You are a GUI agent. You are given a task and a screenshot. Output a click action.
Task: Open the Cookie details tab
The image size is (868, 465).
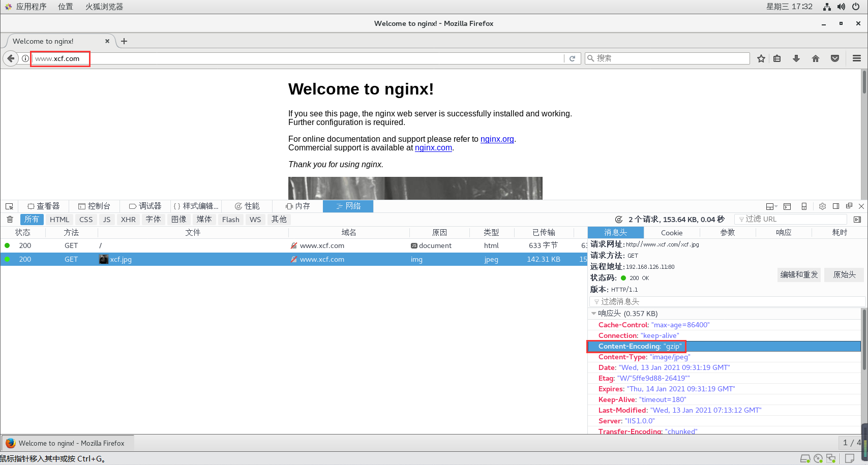(672, 233)
